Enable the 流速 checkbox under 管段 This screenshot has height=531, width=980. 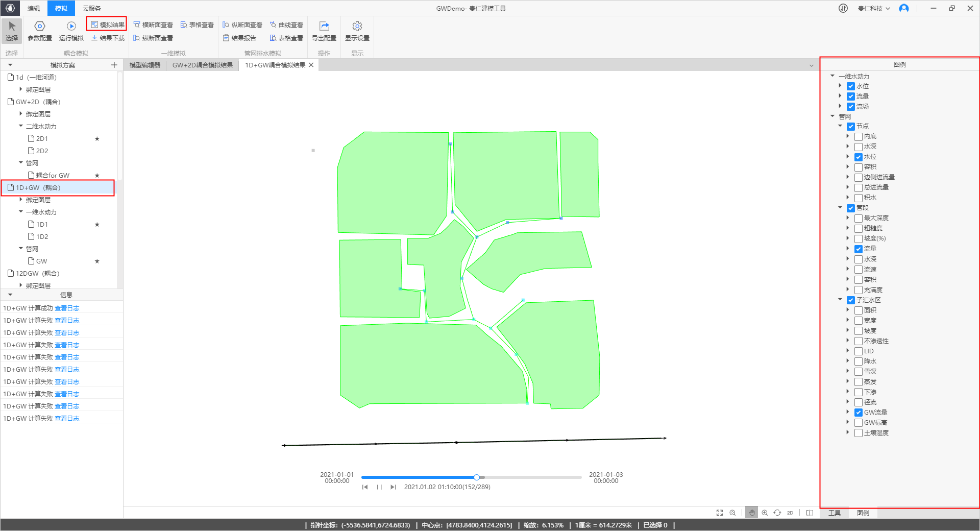(859, 270)
